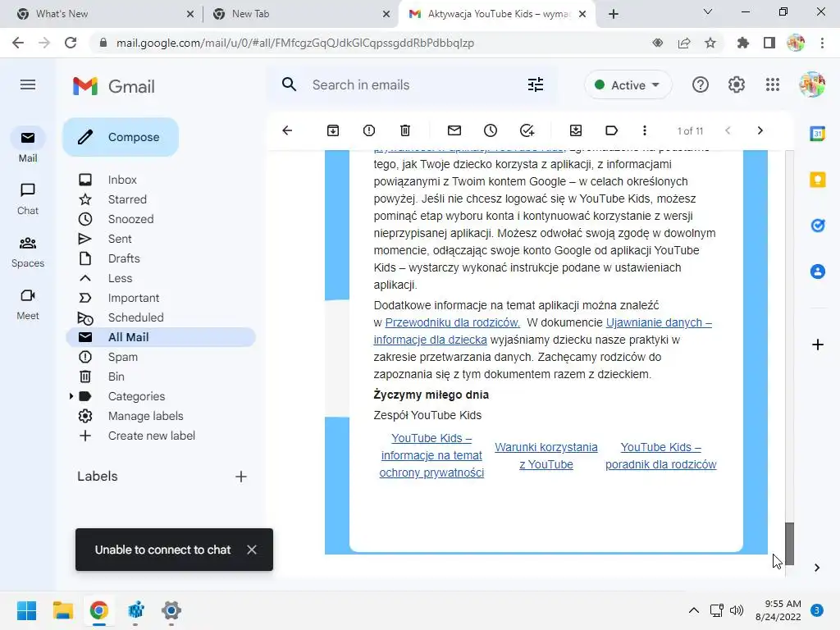Open YouTube Kids privacy information link

point(431,455)
